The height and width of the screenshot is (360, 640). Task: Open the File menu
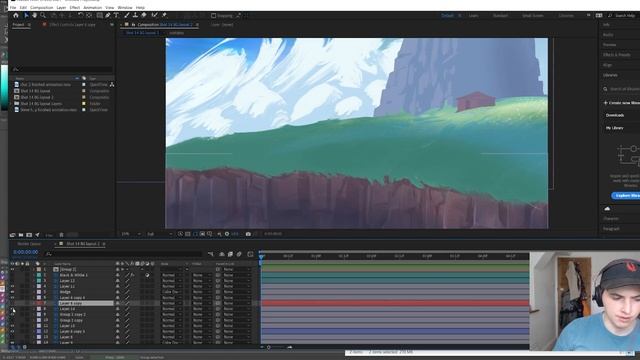13,7
